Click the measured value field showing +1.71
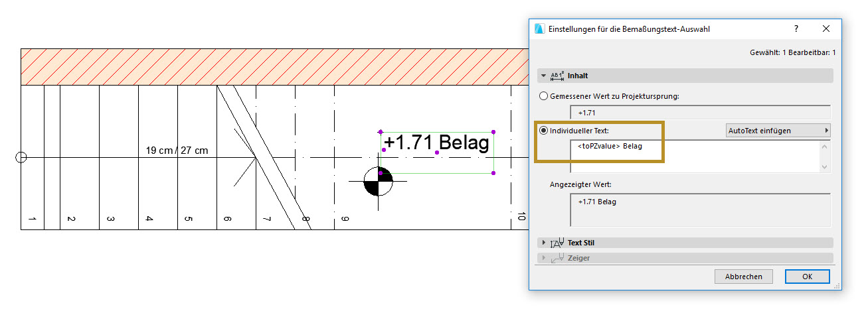 coord(701,113)
